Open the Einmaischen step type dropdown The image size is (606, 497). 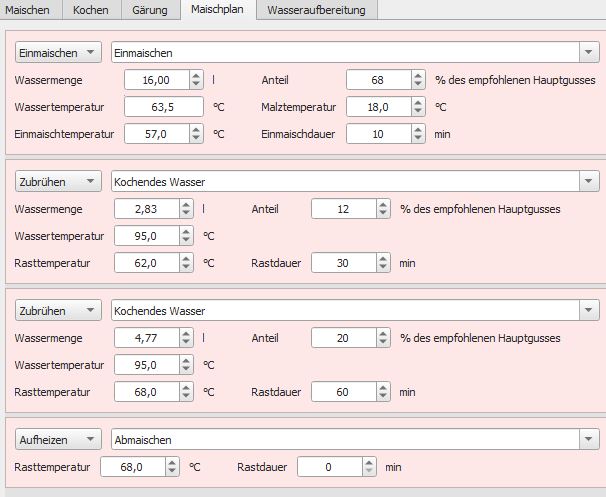pos(58,52)
